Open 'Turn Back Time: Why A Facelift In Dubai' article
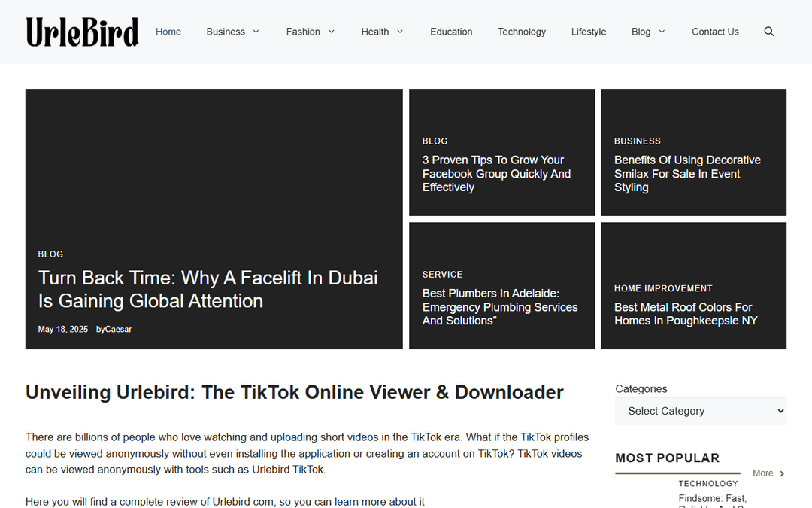The image size is (812, 508). click(208, 289)
